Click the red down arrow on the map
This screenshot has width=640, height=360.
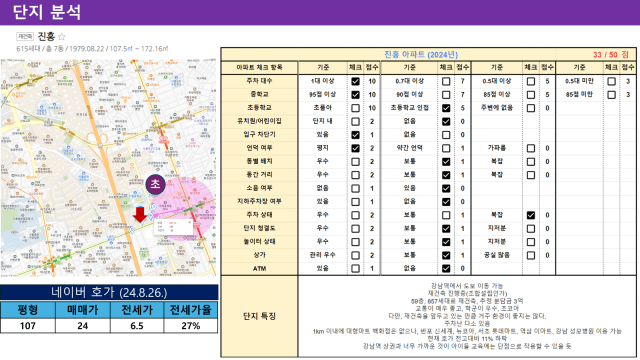click(x=140, y=215)
